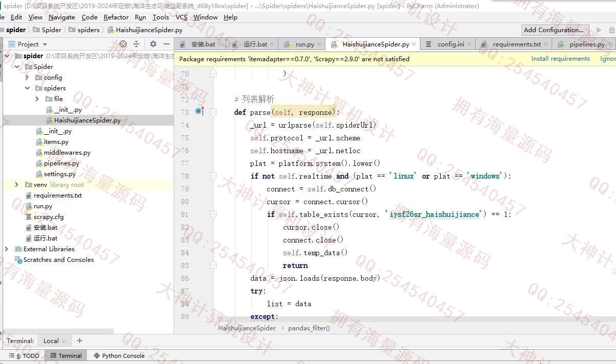Viewport: 616px width, 364px height.
Task: Open the VCS menu
Action: (182, 17)
